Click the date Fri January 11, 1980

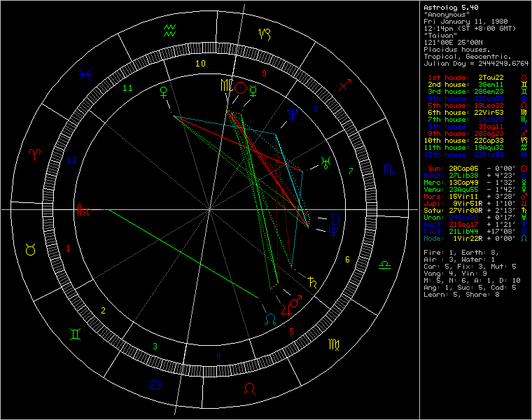(465, 22)
